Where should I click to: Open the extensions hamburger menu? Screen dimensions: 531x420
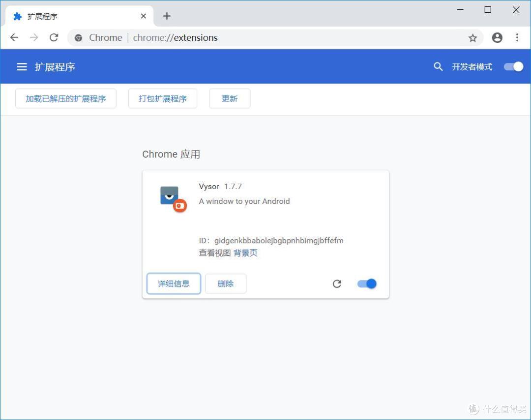[22, 67]
